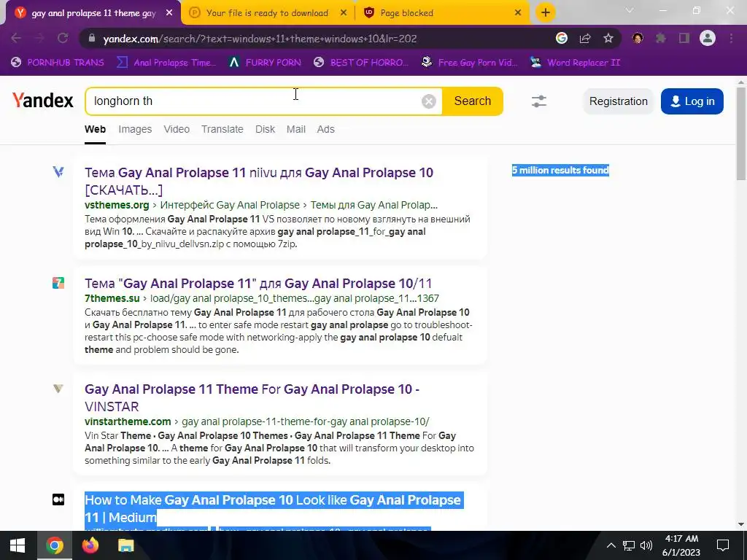View site info via the padlock icon
Screen dimensions: 747x560
pyautogui.click(x=92, y=39)
